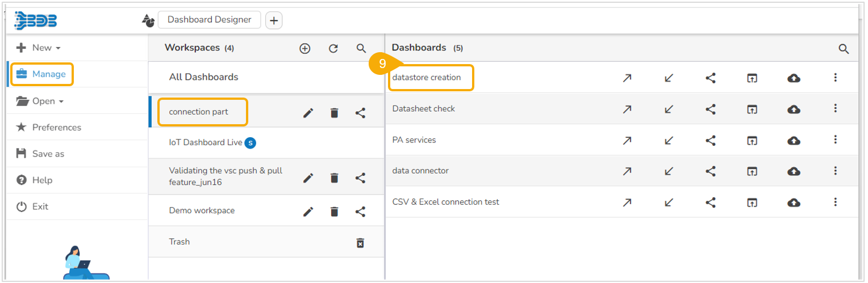The height and width of the screenshot is (283, 868).
Task: Share the Validating the vsc push workspace
Action: click(x=360, y=178)
